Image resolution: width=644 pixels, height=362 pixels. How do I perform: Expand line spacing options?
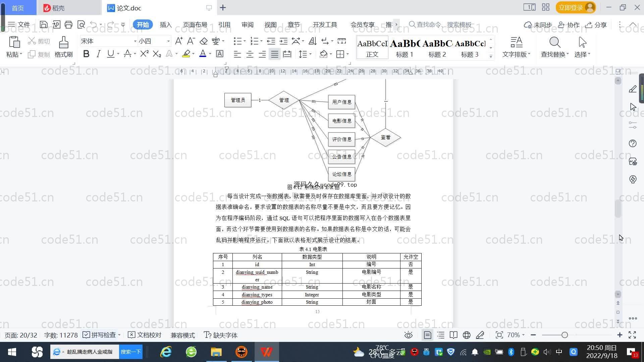tap(310, 54)
